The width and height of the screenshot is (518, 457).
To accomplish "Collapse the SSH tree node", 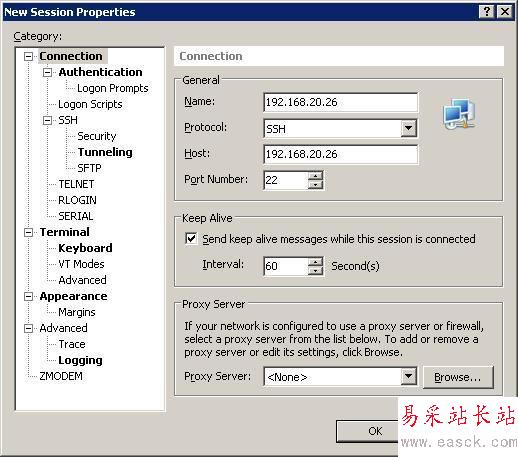I will (x=48, y=120).
